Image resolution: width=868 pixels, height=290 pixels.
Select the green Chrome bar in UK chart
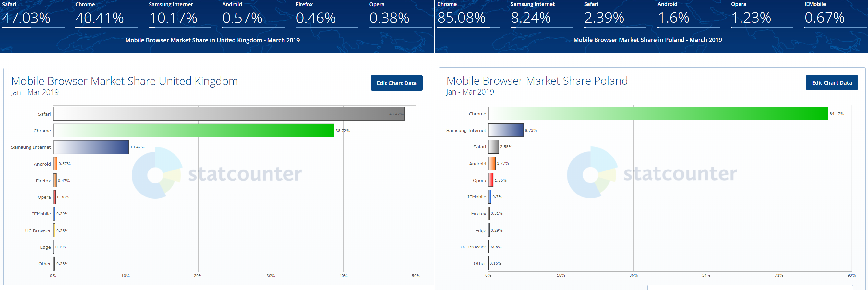pyautogui.click(x=193, y=131)
